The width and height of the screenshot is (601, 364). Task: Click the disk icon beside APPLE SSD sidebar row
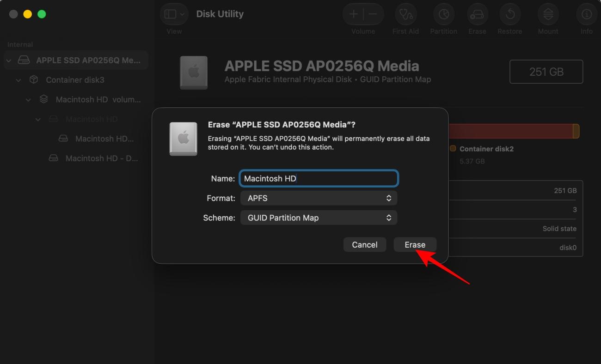[x=24, y=60]
